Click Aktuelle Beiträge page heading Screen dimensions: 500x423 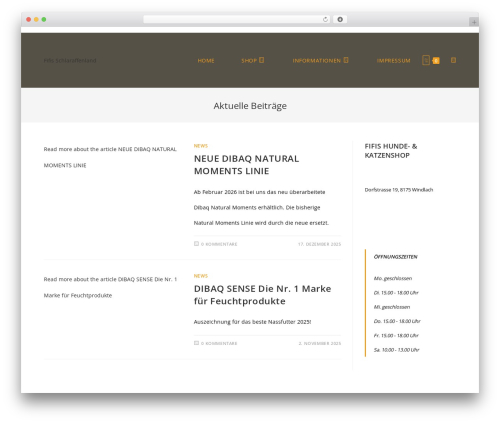coord(250,106)
